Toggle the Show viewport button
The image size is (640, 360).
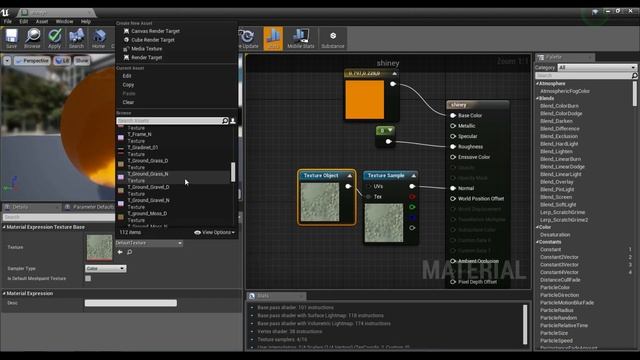pyautogui.click(x=82, y=60)
